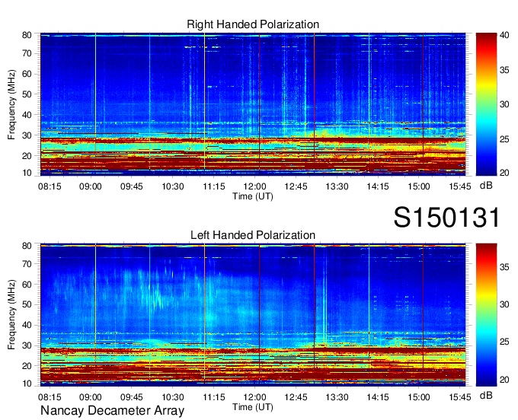Click 14:15 time tick under right-handed plot
The image size is (518, 420).
click(378, 186)
